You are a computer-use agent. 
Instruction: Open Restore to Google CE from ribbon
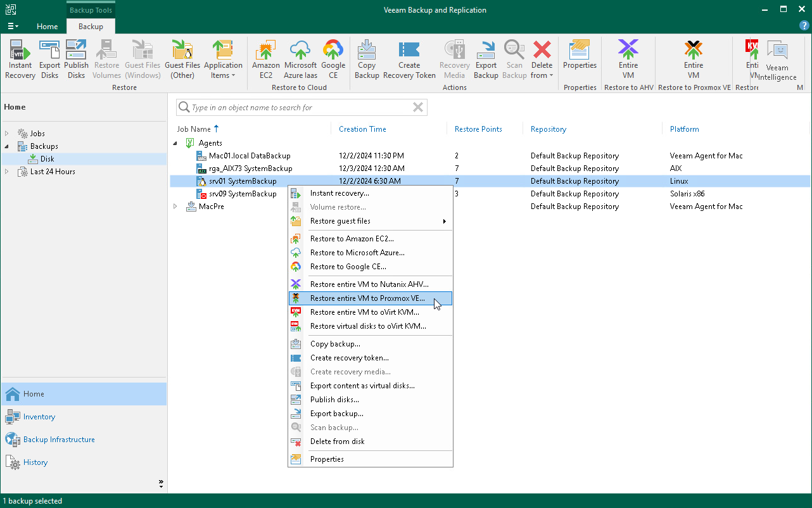pyautogui.click(x=333, y=58)
